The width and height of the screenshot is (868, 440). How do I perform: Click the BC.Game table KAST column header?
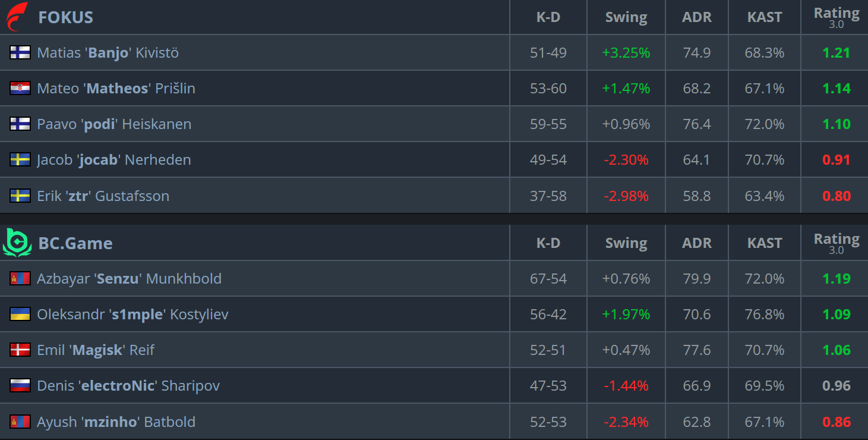765,243
